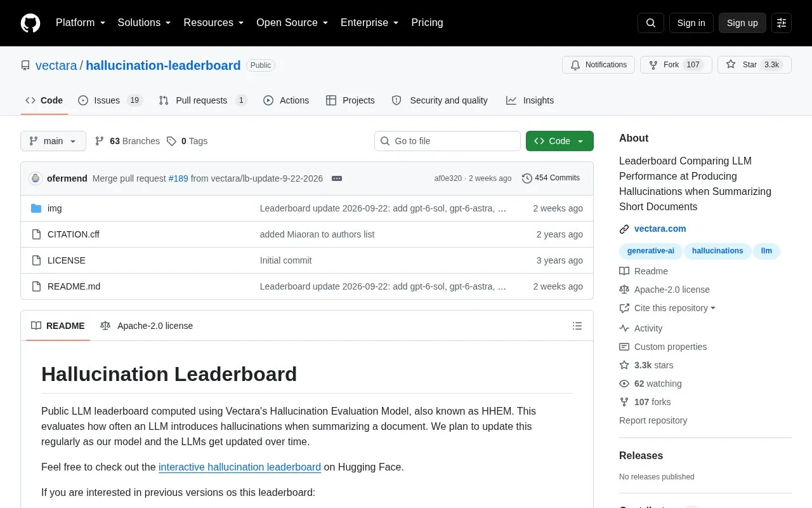The width and height of the screenshot is (812, 508).
Task: Click the Sign up button
Action: click(742, 23)
